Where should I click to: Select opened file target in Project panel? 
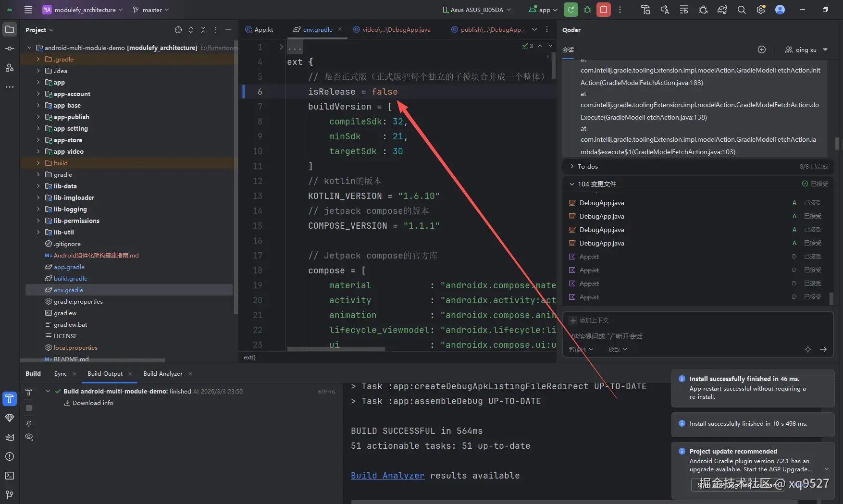178,30
